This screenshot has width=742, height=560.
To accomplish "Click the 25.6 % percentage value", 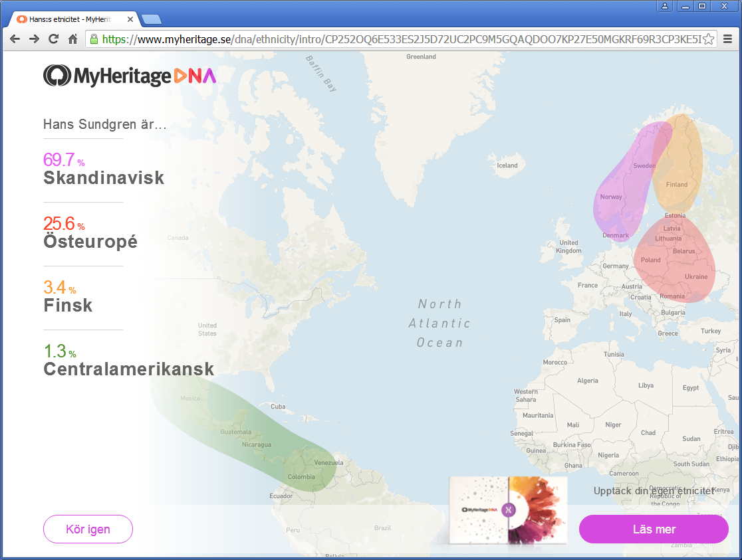I will [x=64, y=224].
